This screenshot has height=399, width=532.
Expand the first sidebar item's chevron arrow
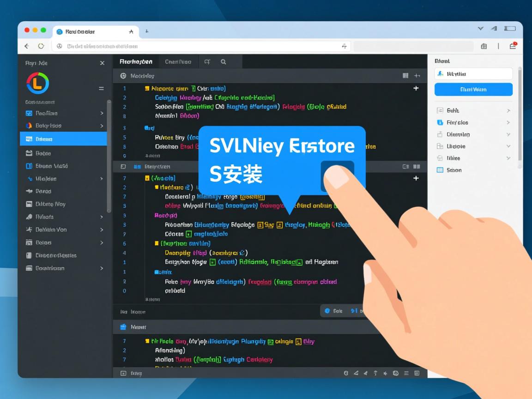tap(102, 113)
